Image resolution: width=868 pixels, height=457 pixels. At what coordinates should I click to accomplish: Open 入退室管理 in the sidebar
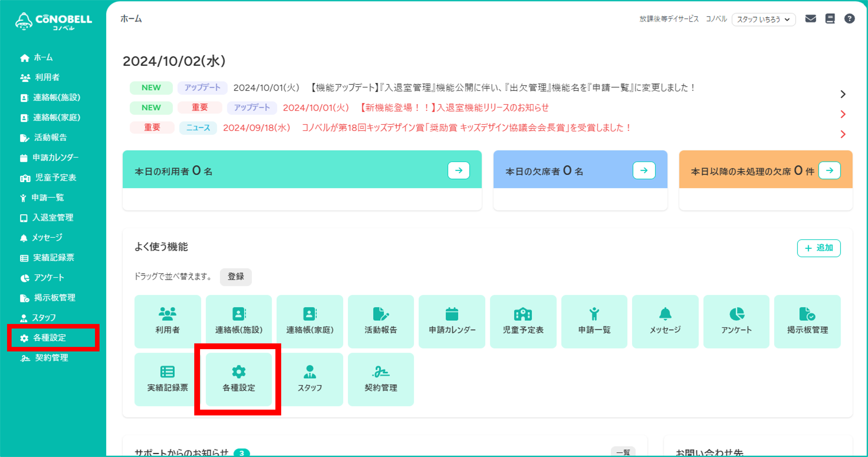(47, 218)
